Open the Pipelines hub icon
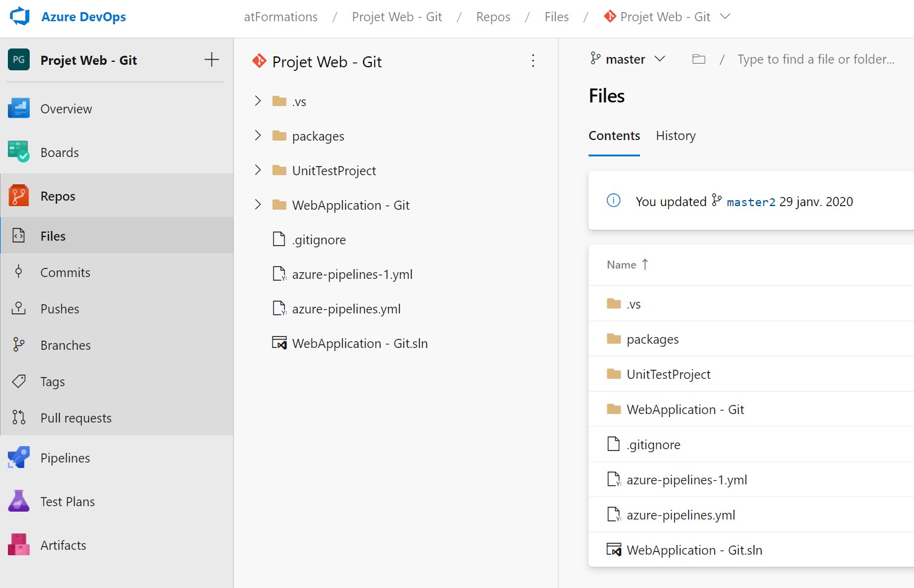This screenshot has height=588, width=914. 19,458
